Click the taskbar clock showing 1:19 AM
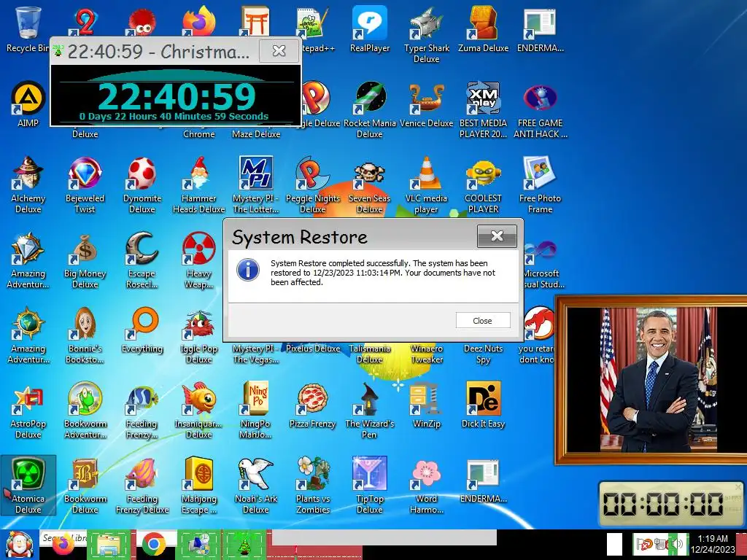 tap(713, 544)
